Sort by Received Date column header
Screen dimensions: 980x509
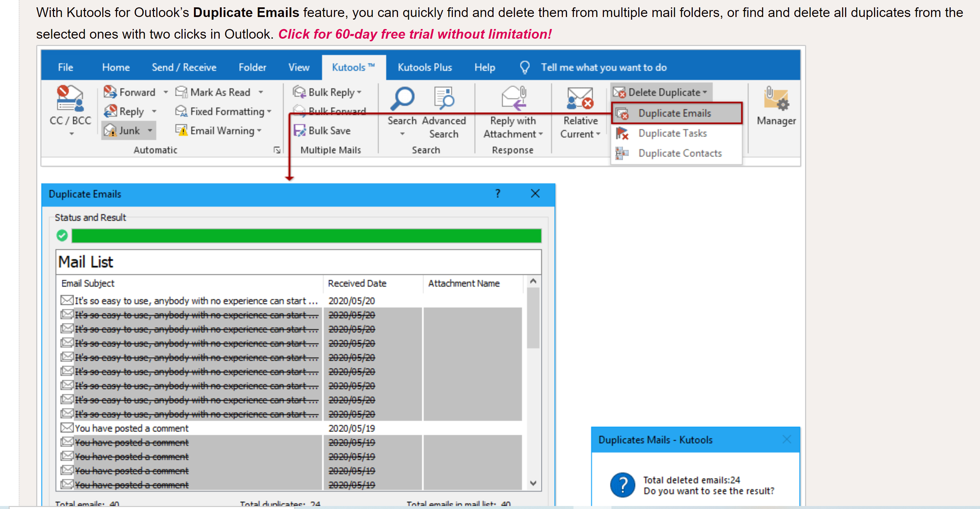pos(373,283)
